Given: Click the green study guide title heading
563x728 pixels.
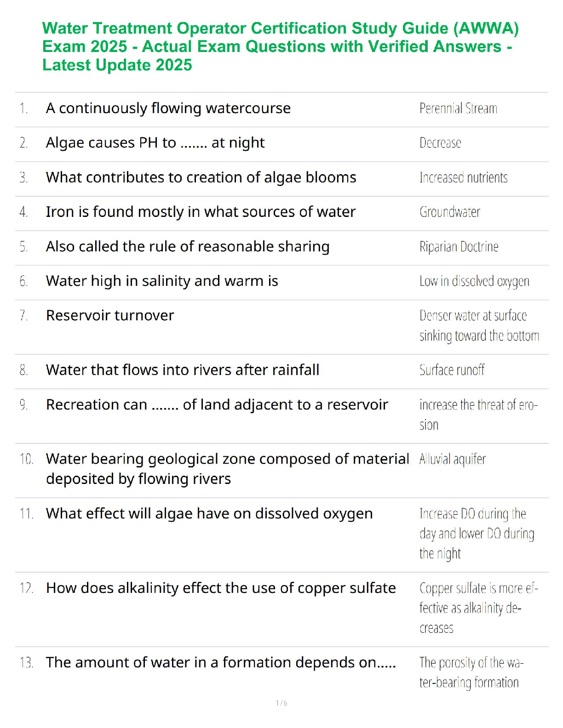Looking at the screenshot, I should point(280,46).
